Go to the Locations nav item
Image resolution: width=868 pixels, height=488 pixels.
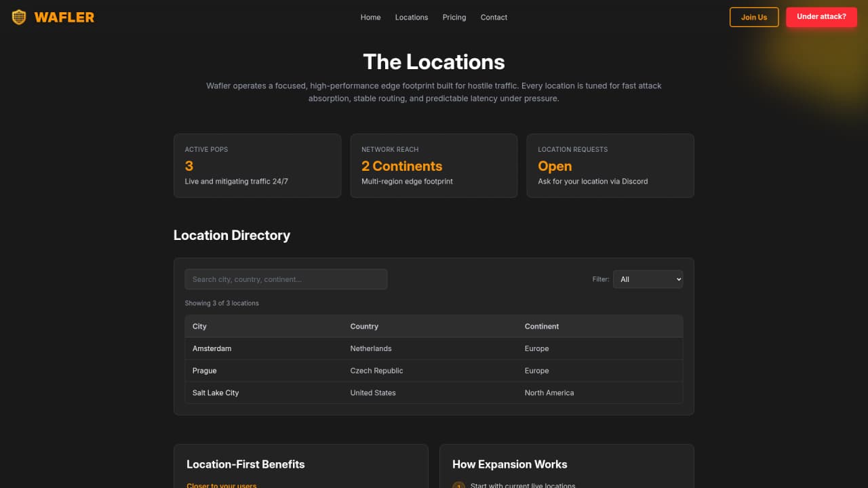412,17
